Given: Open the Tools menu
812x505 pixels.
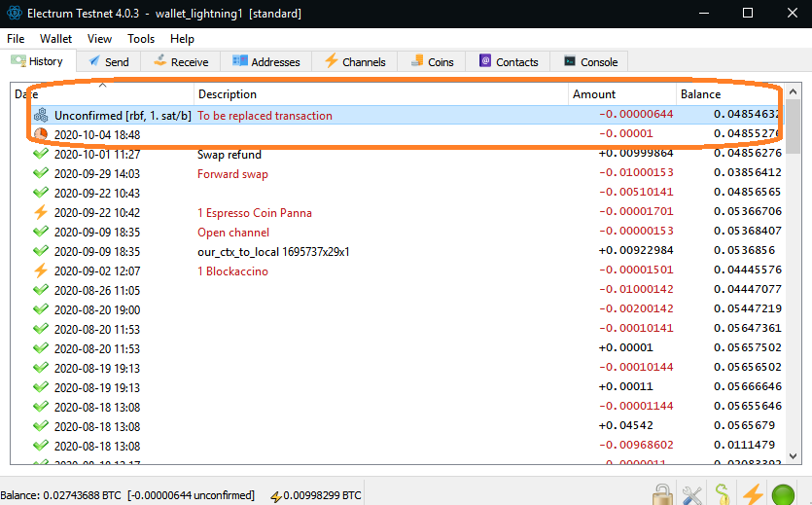Looking at the screenshot, I should 141,39.
